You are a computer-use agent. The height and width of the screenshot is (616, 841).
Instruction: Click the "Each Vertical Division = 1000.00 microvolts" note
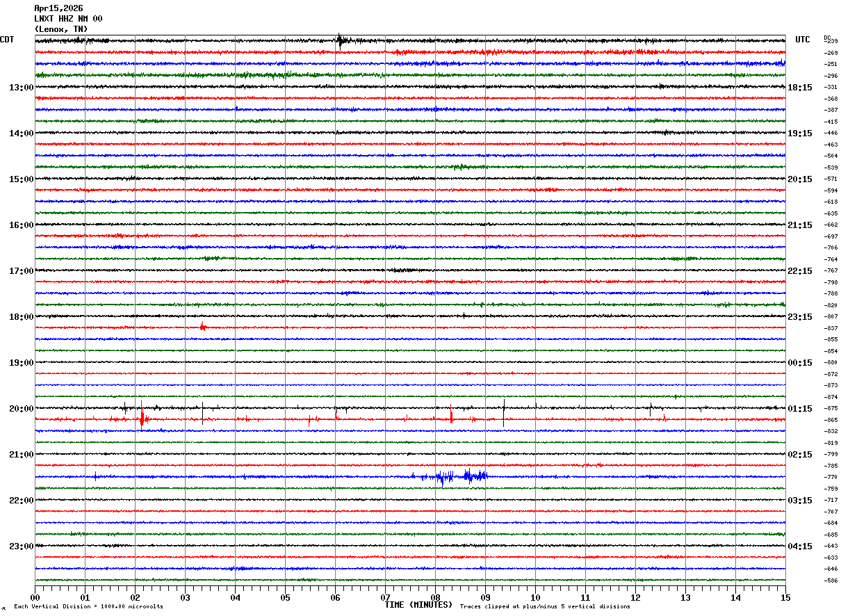(89, 607)
